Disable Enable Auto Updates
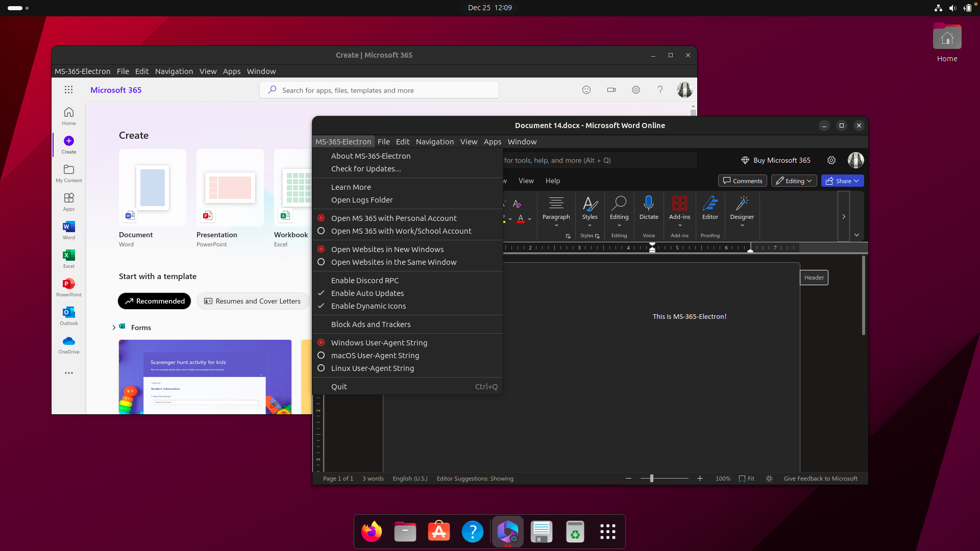Image resolution: width=980 pixels, height=551 pixels. click(x=367, y=293)
